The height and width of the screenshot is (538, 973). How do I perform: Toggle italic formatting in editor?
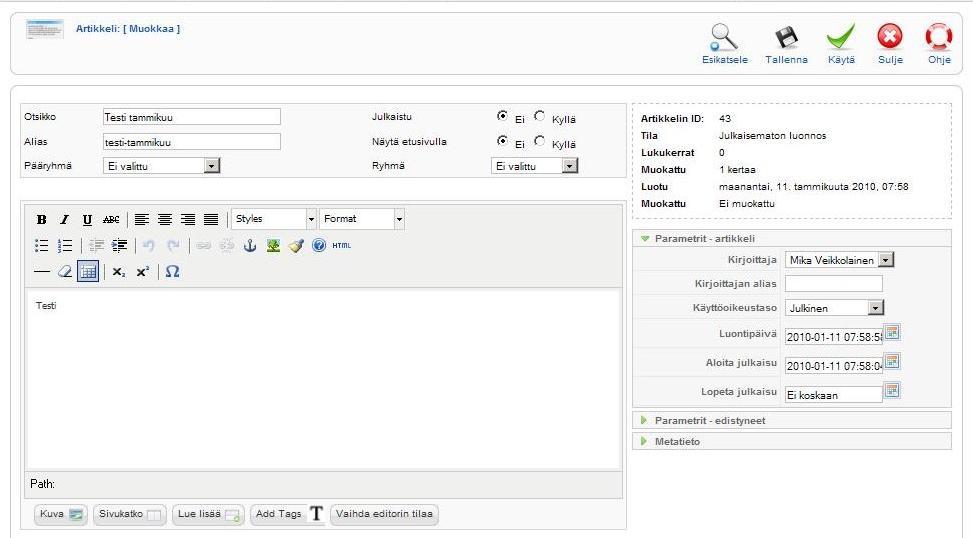[x=65, y=219]
